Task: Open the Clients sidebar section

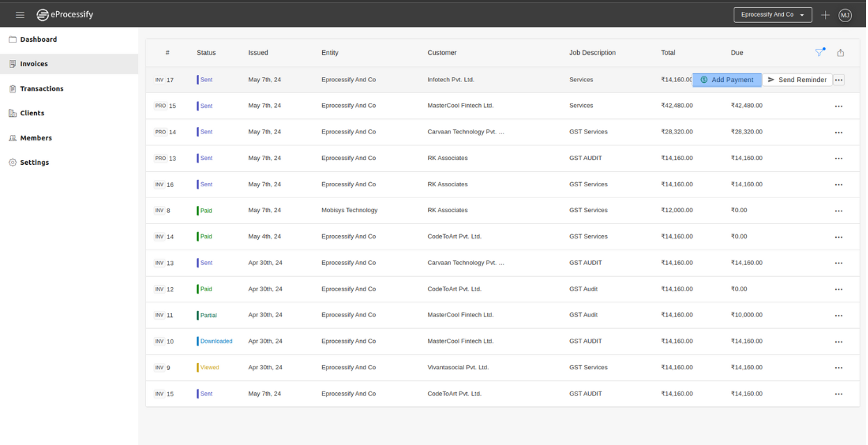Action: coord(32,113)
